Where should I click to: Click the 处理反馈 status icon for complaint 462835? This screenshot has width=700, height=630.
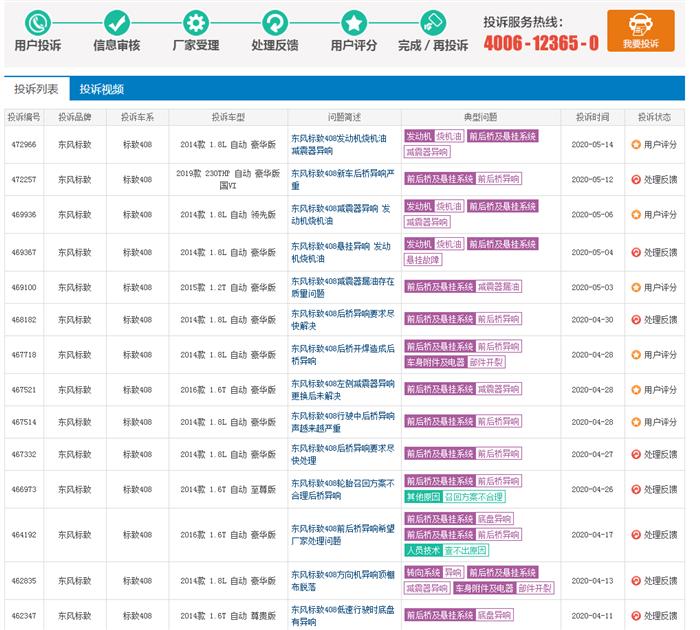[636, 581]
